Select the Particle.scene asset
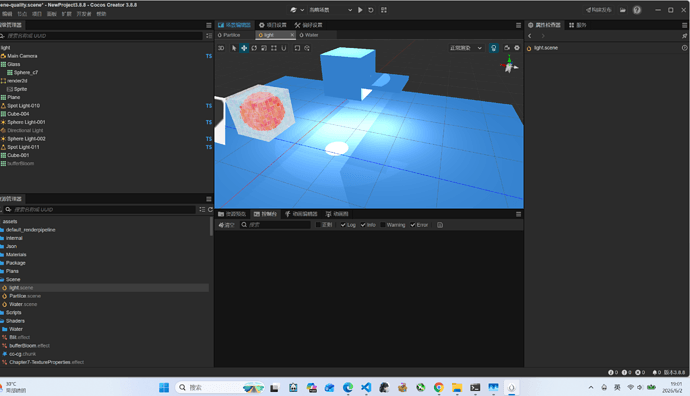This screenshot has height=396, width=690. tap(25, 296)
